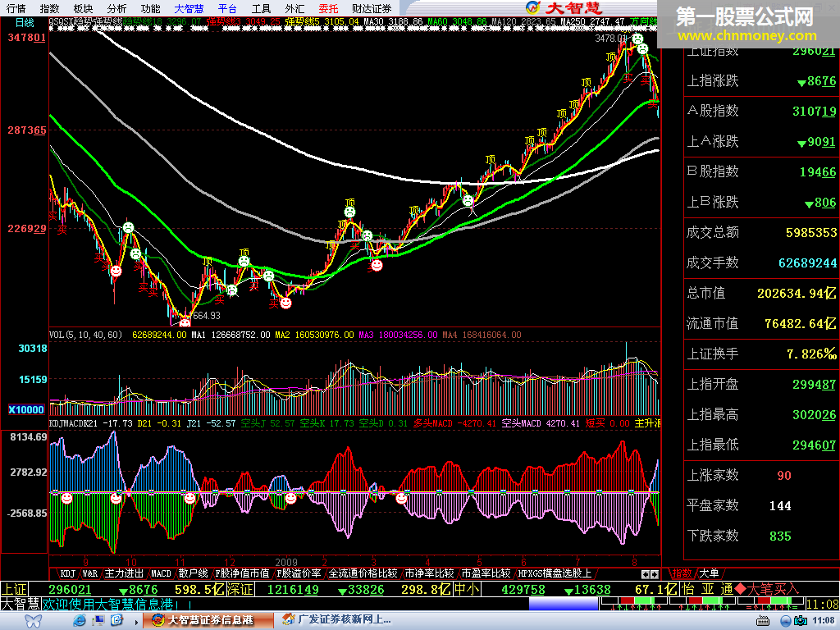This screenshot has height=630, width=840.
Task: Click the 流通市值 76482.64亿 row
Action: (x=761, y=323)
